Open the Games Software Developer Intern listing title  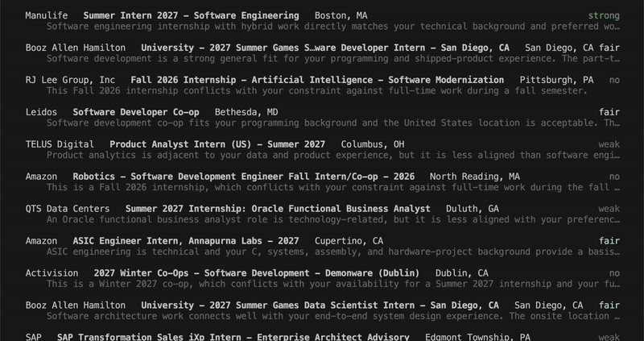coord(325,48)
